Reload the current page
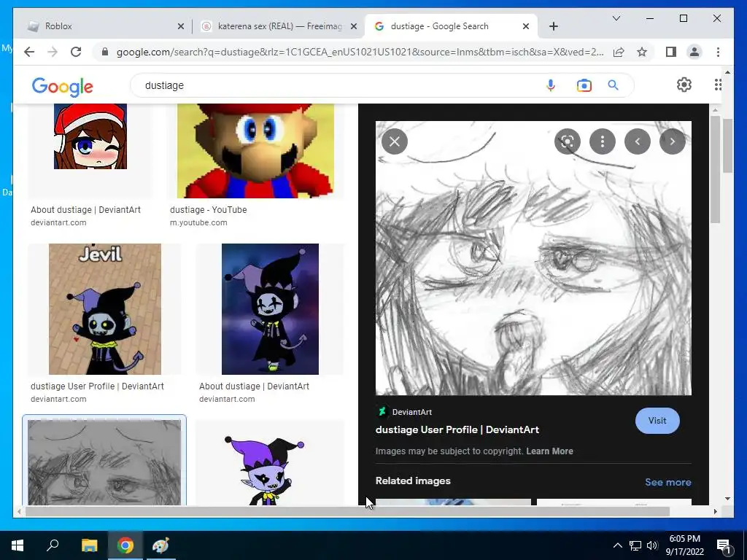Screen dimensions: 747x560 76,52
